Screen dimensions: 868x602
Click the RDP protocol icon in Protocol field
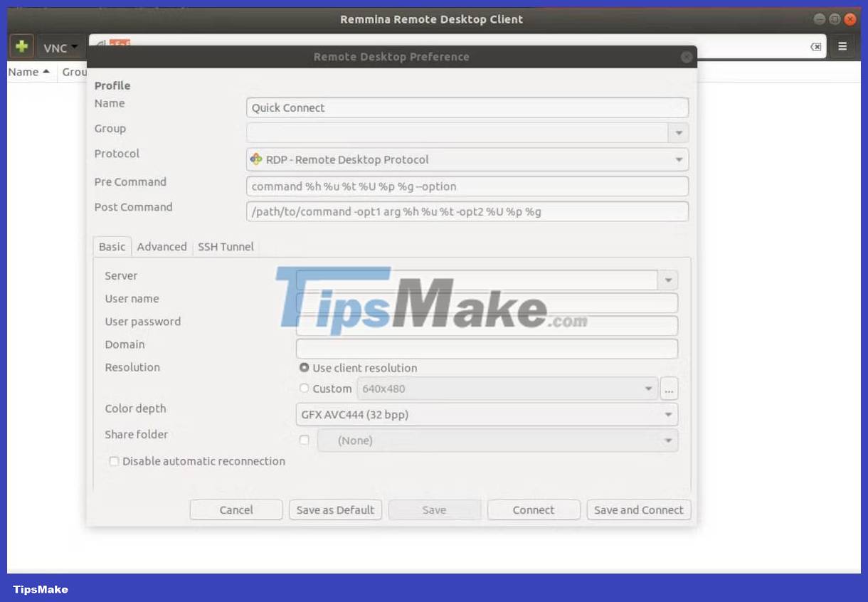pos(256,159)
